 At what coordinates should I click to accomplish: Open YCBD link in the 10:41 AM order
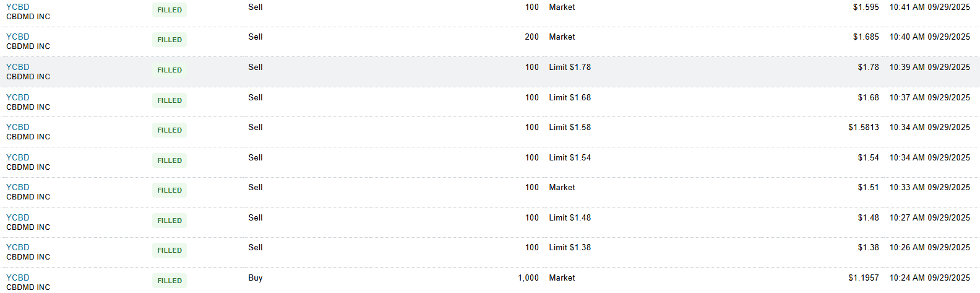click(x=18, y=7)
